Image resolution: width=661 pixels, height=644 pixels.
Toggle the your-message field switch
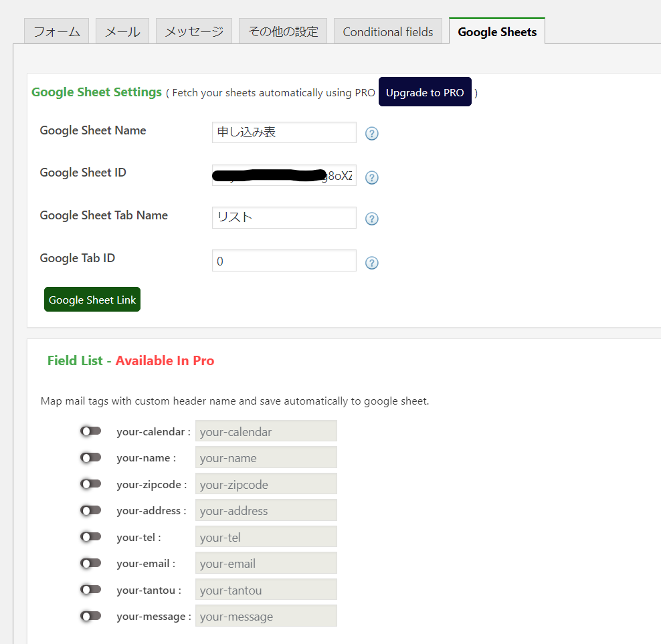tap(90, 616)
